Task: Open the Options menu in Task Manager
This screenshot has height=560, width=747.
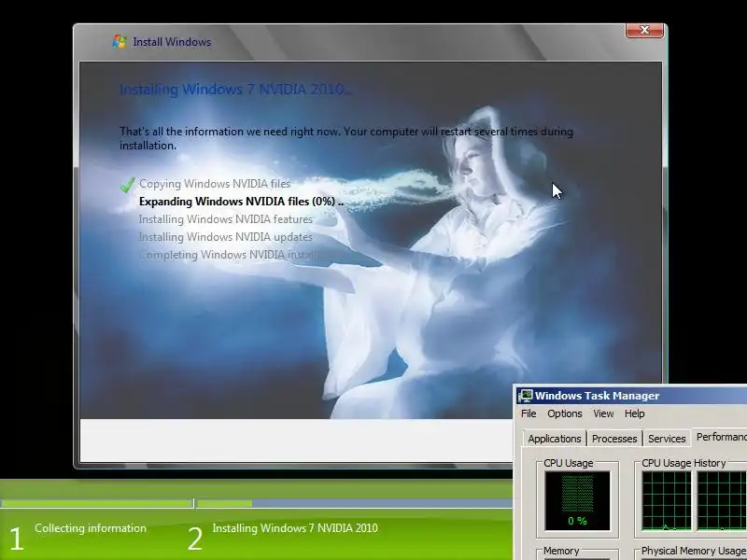Action: [x=565, y=413]
